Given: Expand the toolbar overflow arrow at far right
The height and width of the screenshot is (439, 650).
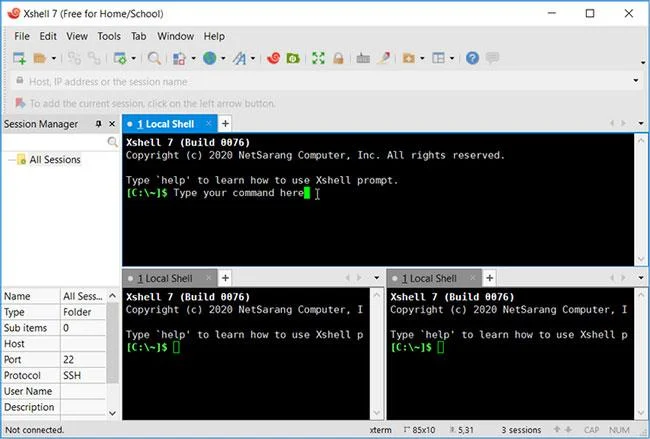Looking at the screenshot, I should (643, 63).
